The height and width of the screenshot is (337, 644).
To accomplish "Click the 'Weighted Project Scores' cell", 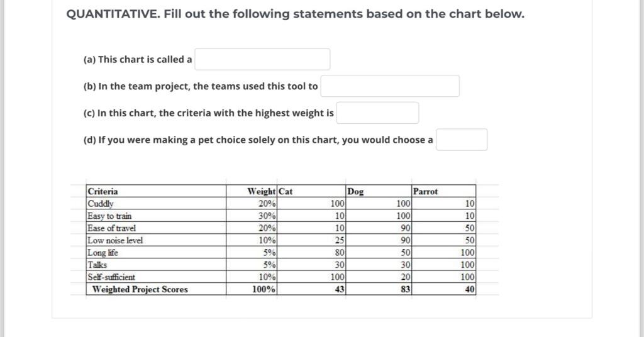I will point(156,289).
